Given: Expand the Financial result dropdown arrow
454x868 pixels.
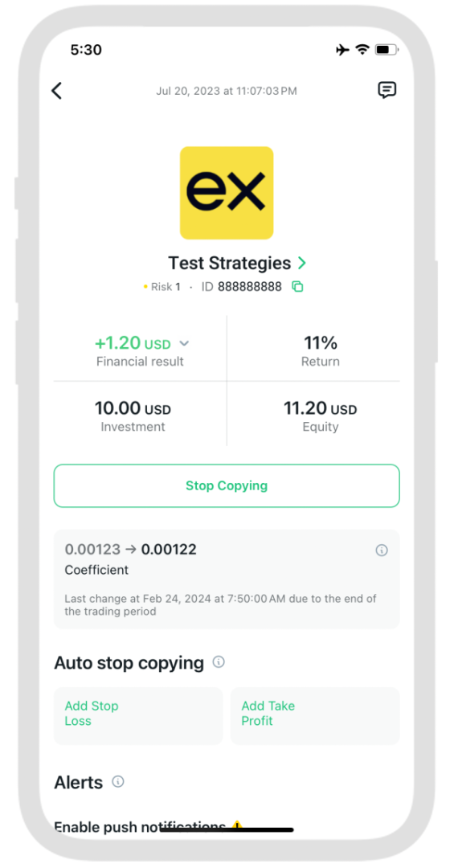Looking at the screenshot, I should pos(184,344).
